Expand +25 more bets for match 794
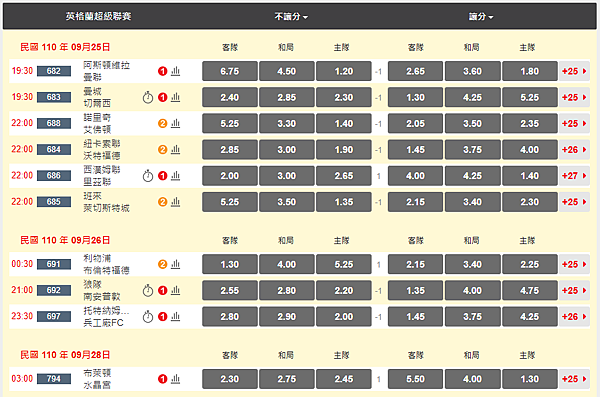 click(x=574, y=379)
